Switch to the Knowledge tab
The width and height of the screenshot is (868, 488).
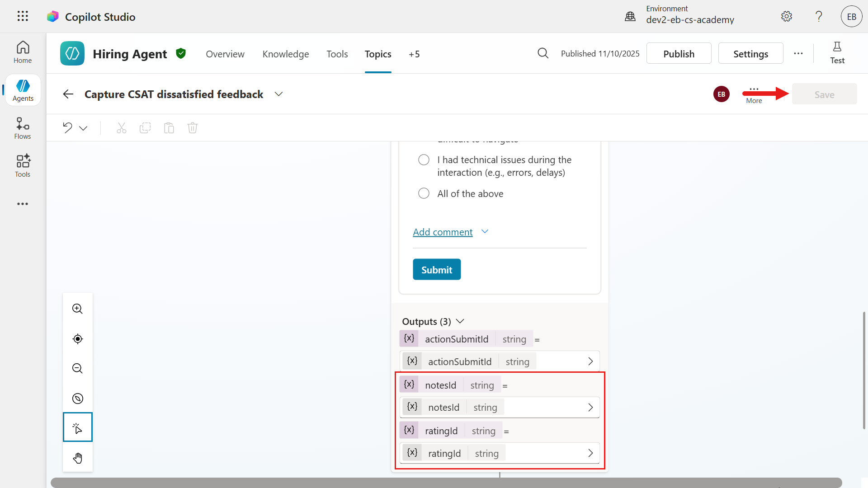[x=286, y=54]
